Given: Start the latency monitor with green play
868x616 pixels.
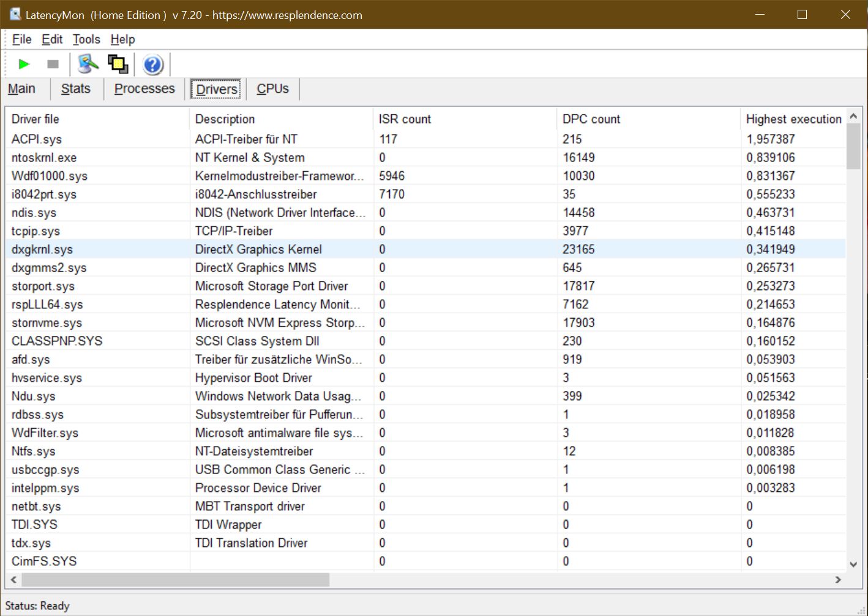Looking at the screenshot, I should pyautogui.click(x=24, y=64).
